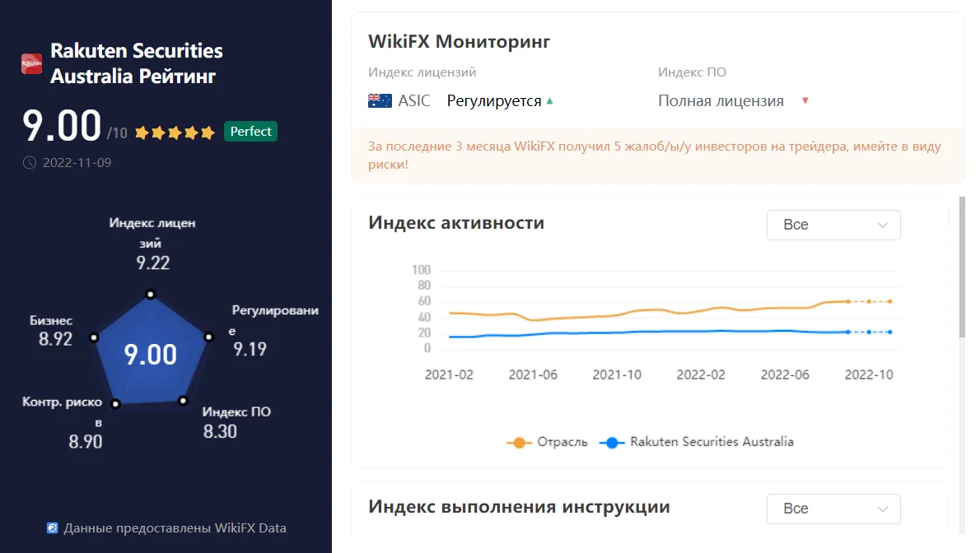Click the 2021-10 axis label
This screenshot has width=980, height=553.
pos(617,374)
